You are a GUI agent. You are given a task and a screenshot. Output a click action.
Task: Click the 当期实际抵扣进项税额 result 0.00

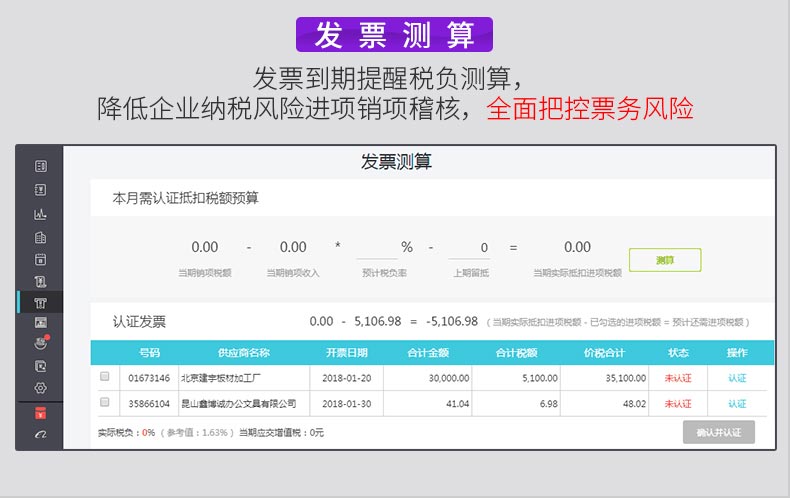pos(577,247)
